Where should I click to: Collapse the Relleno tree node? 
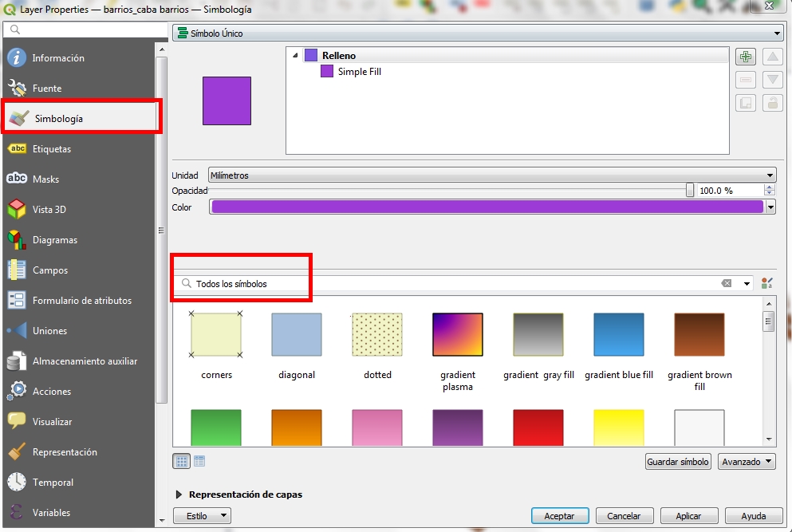(295, 56)
